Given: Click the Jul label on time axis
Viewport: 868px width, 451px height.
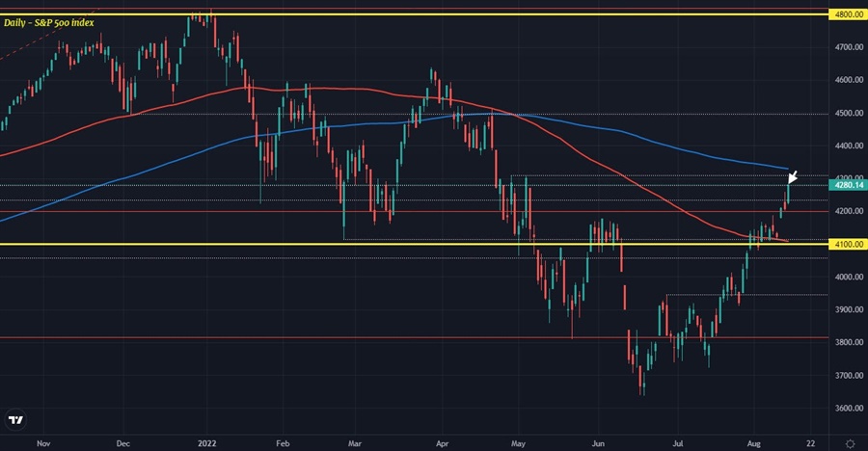Looking at the screenshot, I should (x=678, y=443).
